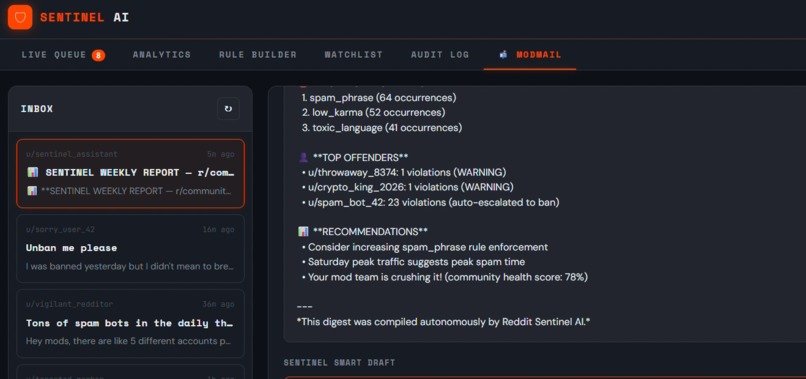Open the 'Tons of spam bots' message
The width and height of the screenshot is (806, 379).
[131, 323]
